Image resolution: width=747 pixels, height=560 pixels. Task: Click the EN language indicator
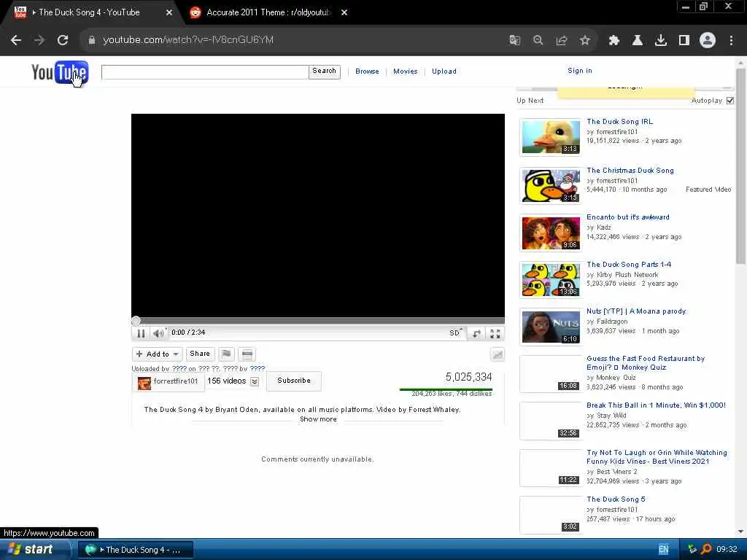tap(664, 550)
